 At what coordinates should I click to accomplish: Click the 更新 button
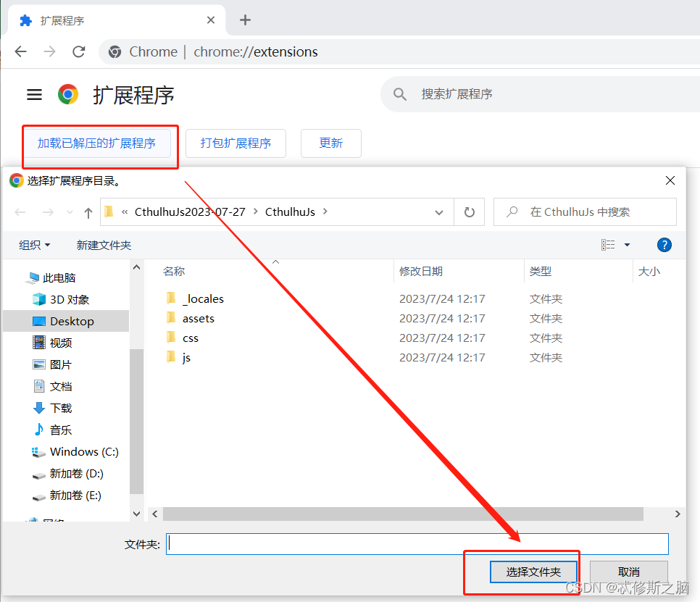point(331,143)
